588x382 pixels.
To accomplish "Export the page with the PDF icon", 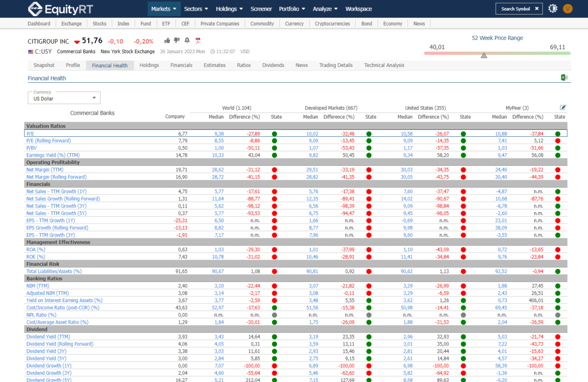I will tap(198, 40).
